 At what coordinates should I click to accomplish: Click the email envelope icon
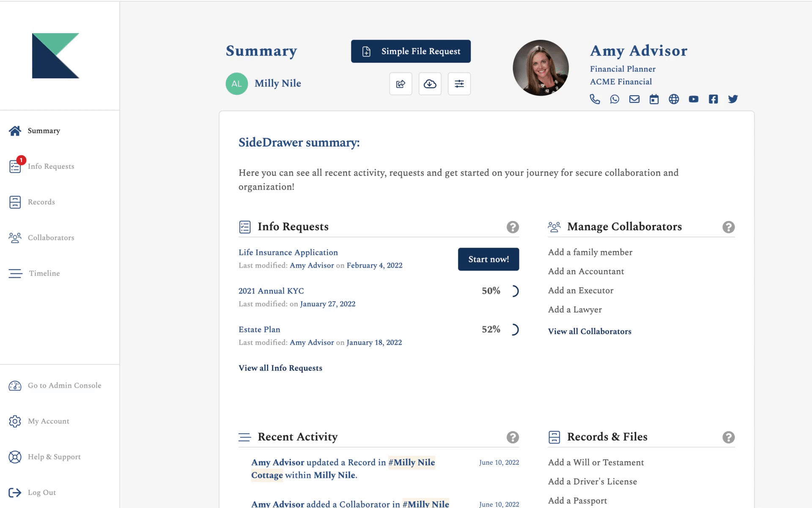coord(634,99)
